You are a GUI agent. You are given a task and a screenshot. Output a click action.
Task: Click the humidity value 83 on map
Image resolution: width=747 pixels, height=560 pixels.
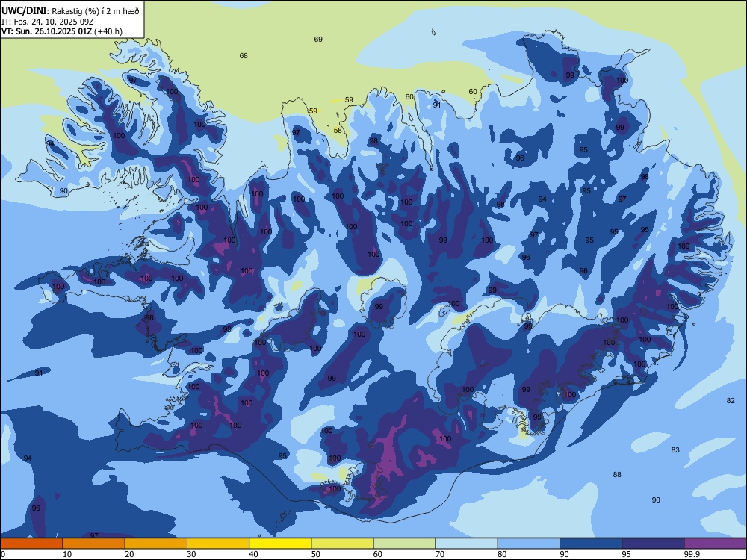coord(675,450)
